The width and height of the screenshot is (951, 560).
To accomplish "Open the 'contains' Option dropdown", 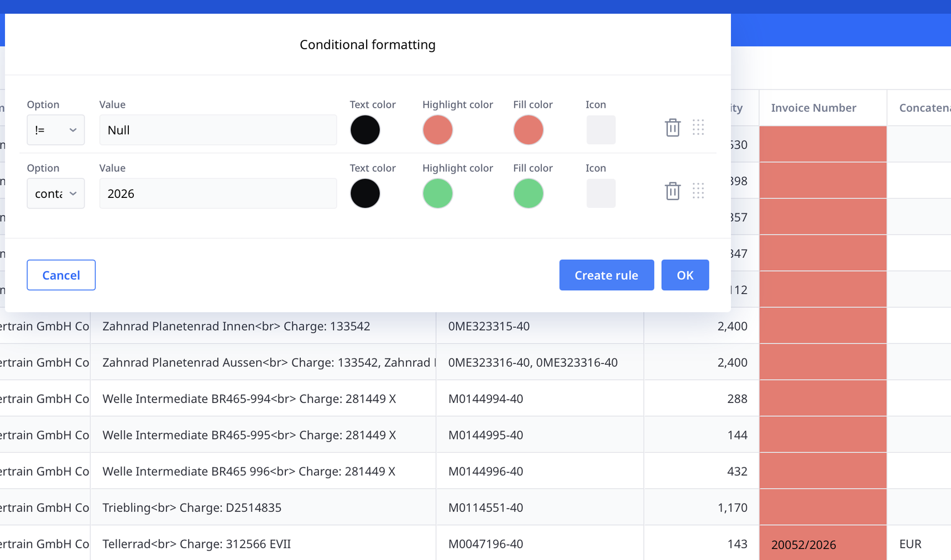I will click(56, 193).
